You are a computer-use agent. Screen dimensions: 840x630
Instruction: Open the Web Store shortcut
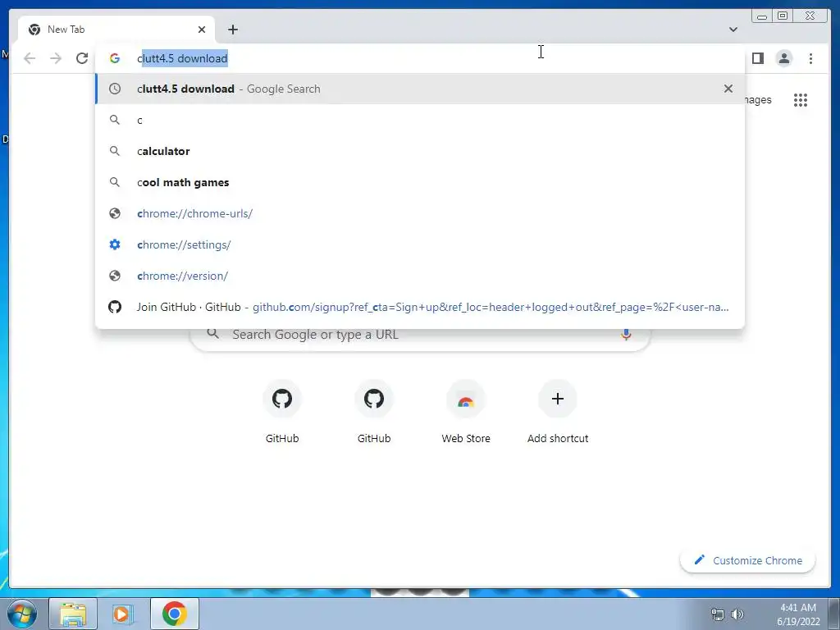click(466, 413)
